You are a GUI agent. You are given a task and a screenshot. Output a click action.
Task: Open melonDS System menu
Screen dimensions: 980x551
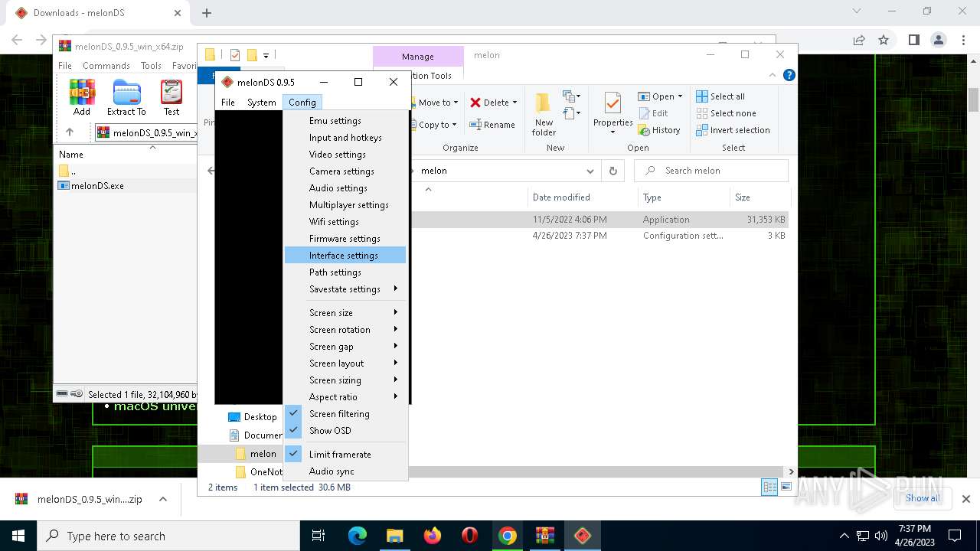[261, 103]
